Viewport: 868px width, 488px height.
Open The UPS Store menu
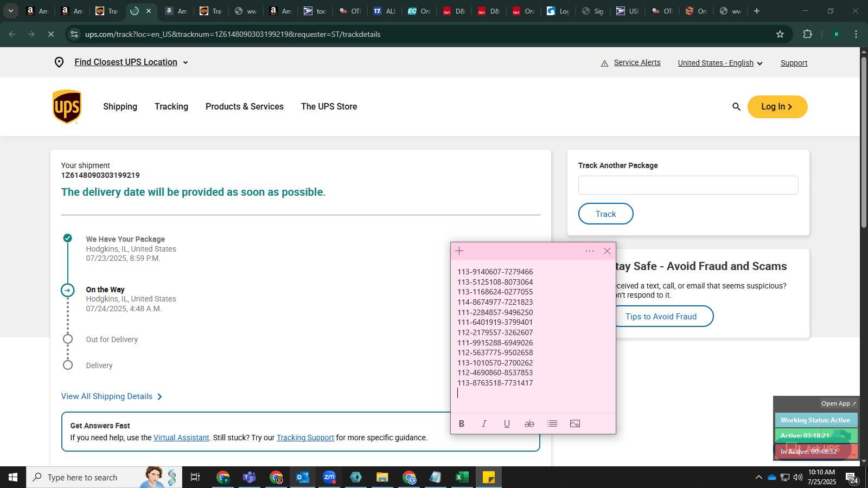click(x=329, y=107)
